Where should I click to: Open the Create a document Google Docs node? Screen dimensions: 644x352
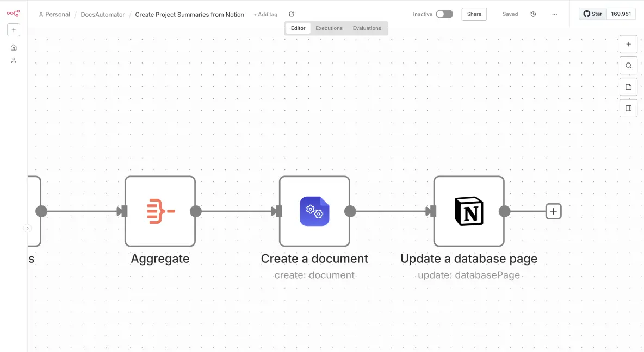point(314,211)
